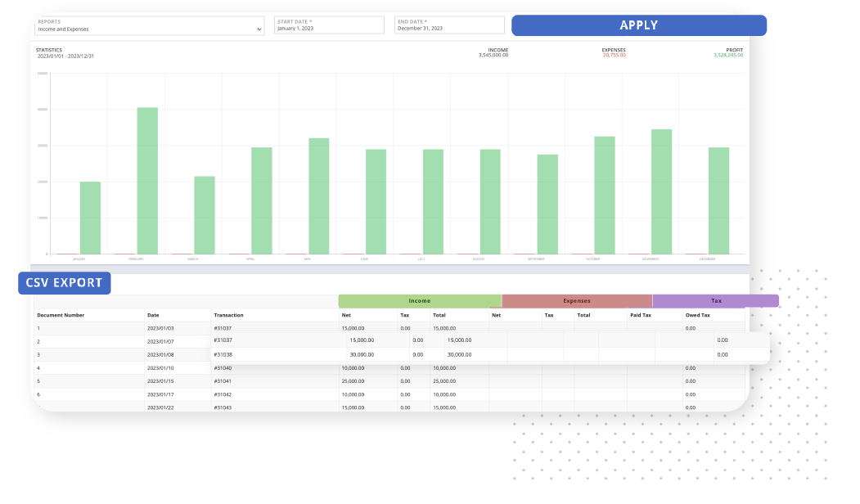Select the red Expenses column group header
Image resolution: width=860 pixels, height=504 pixels.
[576, 301]
